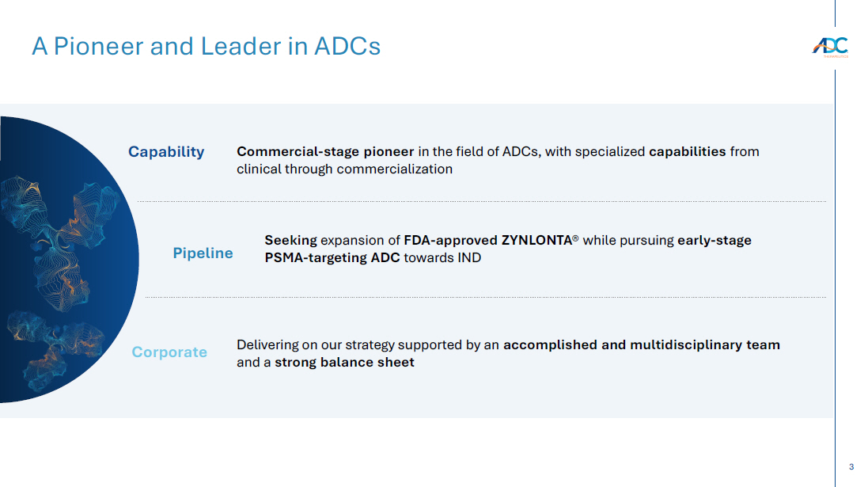This screenshot has width=868, height=487.
Task: Select the slide title "A Pioneer and Leader in ADCs"
Action: [x=206, y=47]
